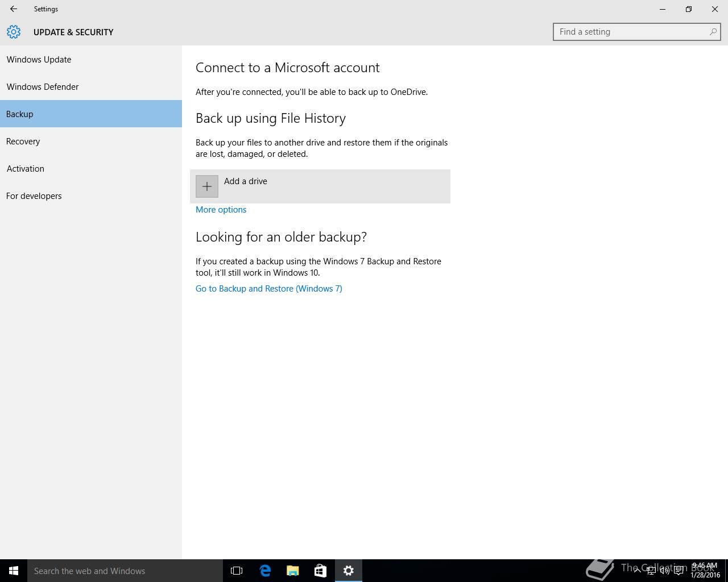Open the Windows Start menu

[14, 571]
